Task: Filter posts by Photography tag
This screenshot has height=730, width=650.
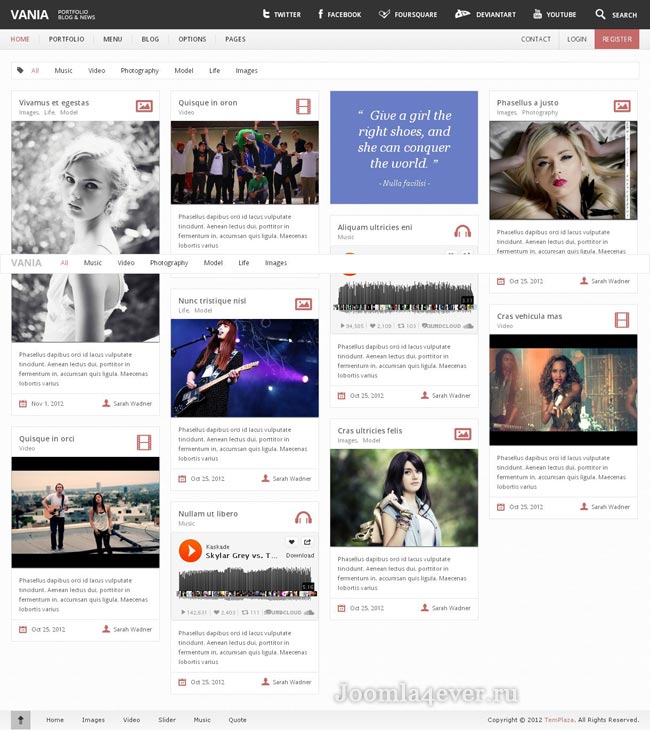Action: [x=139, y=71]
